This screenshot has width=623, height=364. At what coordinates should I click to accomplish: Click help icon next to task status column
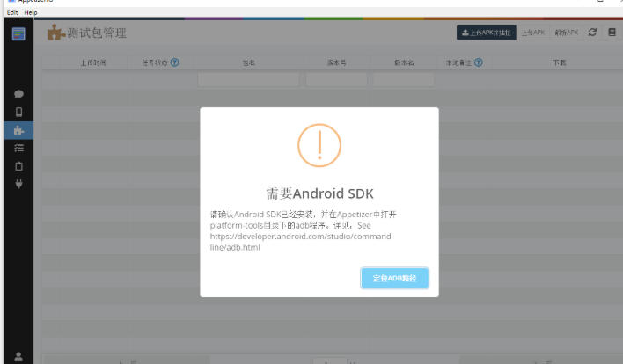pos(174,62)
